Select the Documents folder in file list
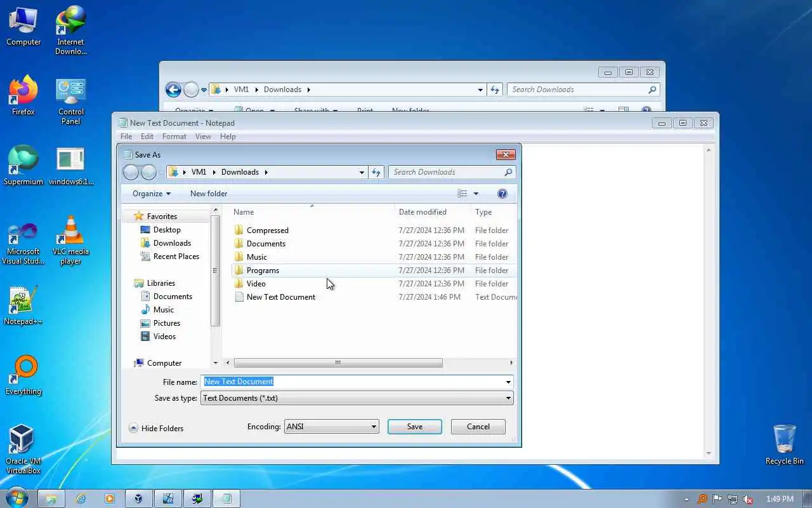This screenshot has width=812, height=508. 266,244
